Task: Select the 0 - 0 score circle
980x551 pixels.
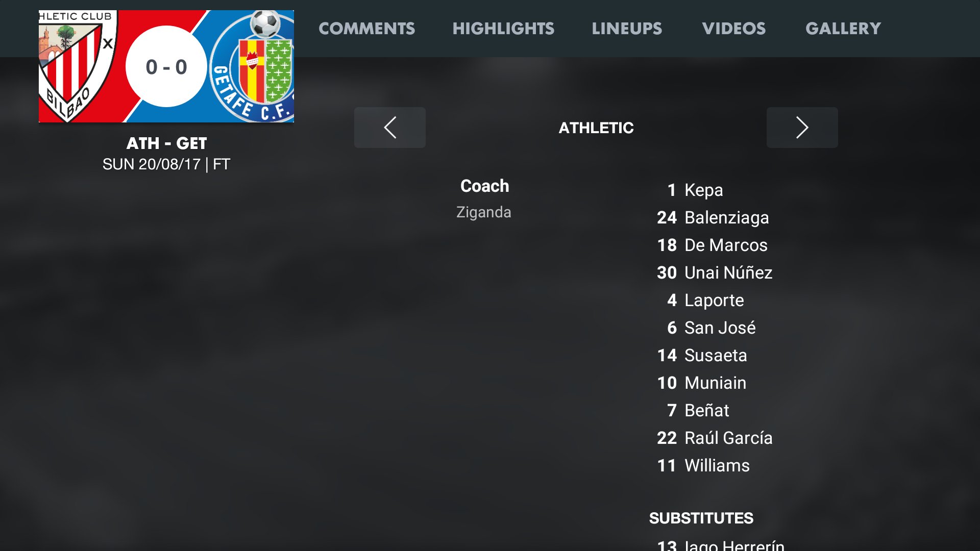Action: pos(166,67)
